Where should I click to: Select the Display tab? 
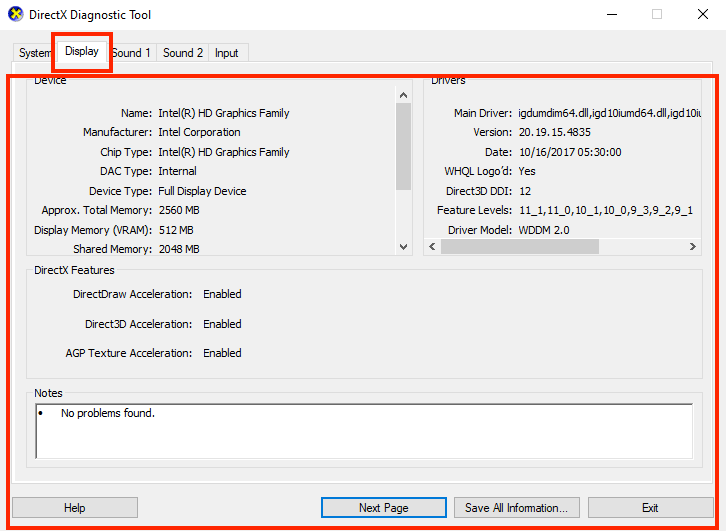(x=82, y=51)
